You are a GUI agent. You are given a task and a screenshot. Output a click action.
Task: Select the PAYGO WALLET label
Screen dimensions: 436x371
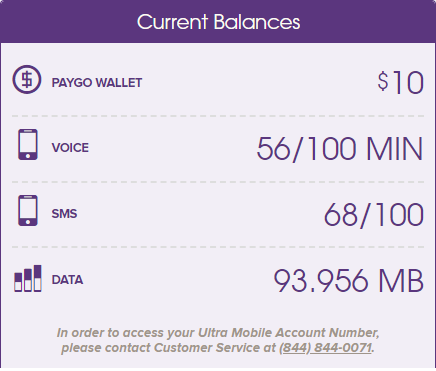[97, 83]
